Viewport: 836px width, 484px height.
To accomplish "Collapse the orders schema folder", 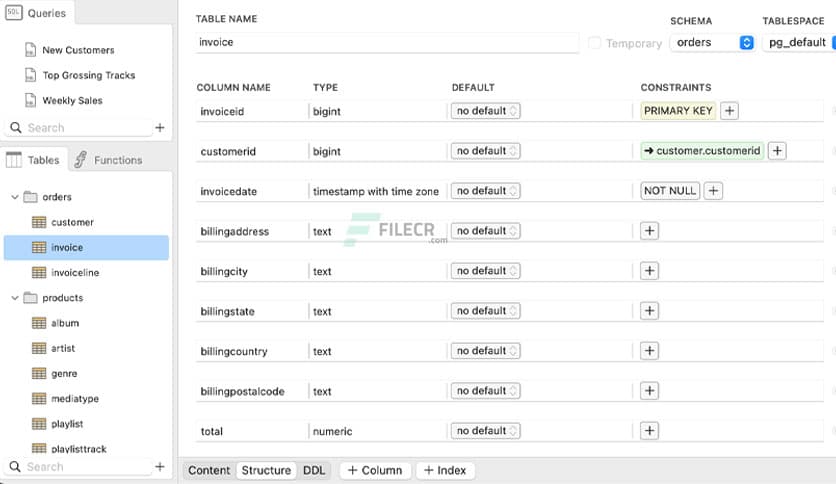I will pyautogui.click(x=14, y=197).
